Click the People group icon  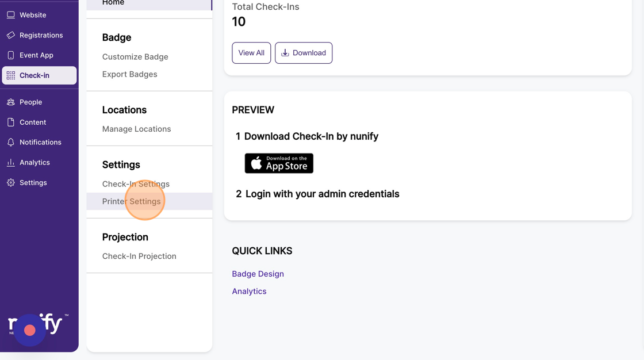[x=11, y=102]
